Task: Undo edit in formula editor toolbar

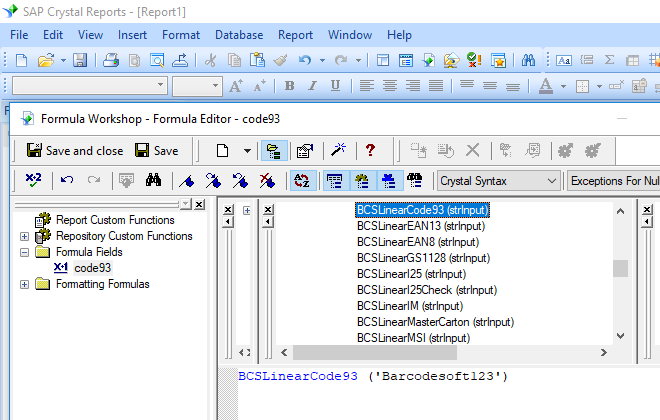Action: pyautogui.click(x=67, y=181)
